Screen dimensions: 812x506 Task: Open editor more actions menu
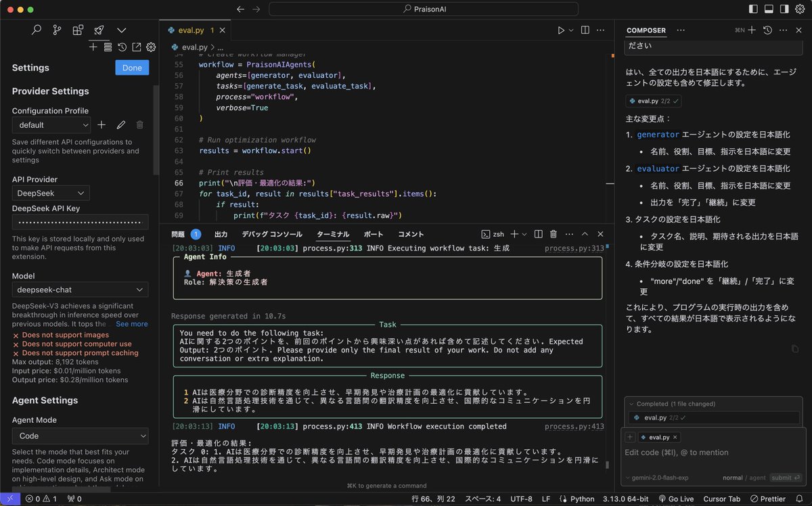tap(601, 30)
